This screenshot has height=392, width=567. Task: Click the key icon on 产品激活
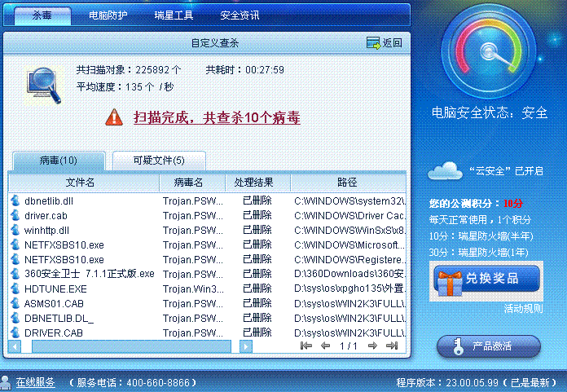coord(458,346)
